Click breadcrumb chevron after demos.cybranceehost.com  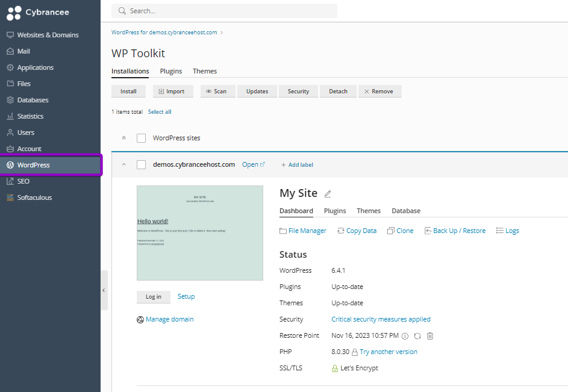click(x=222, y=33)
